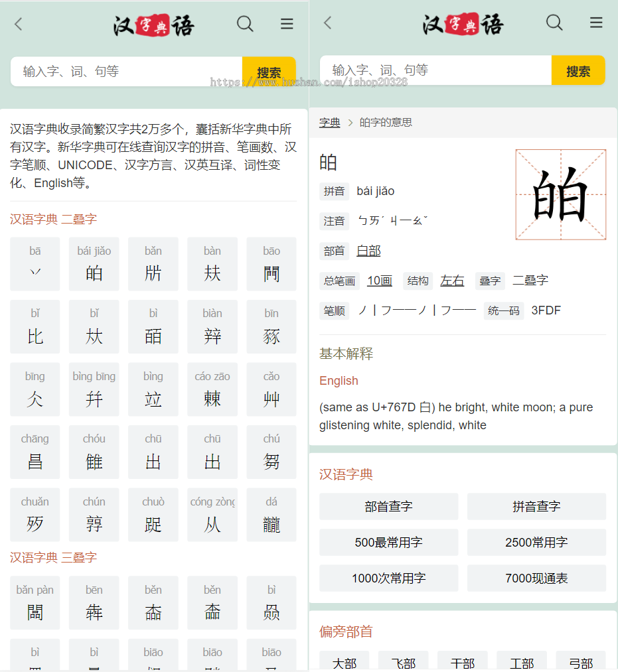Open the bìng bīng 幷 character card
The image size is (618, 672).
(94, 389)
